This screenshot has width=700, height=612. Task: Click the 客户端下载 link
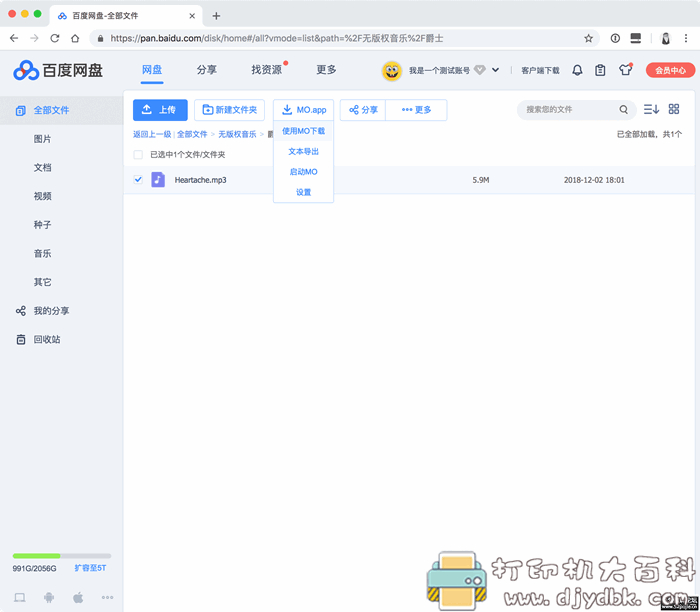(540, 71)
